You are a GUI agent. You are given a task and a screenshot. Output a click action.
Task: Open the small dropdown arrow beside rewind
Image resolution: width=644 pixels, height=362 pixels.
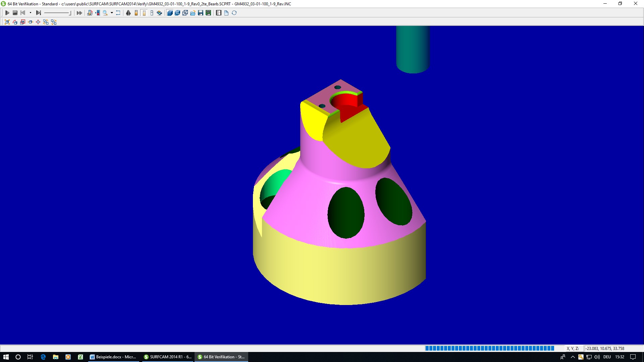coord(30,13)
